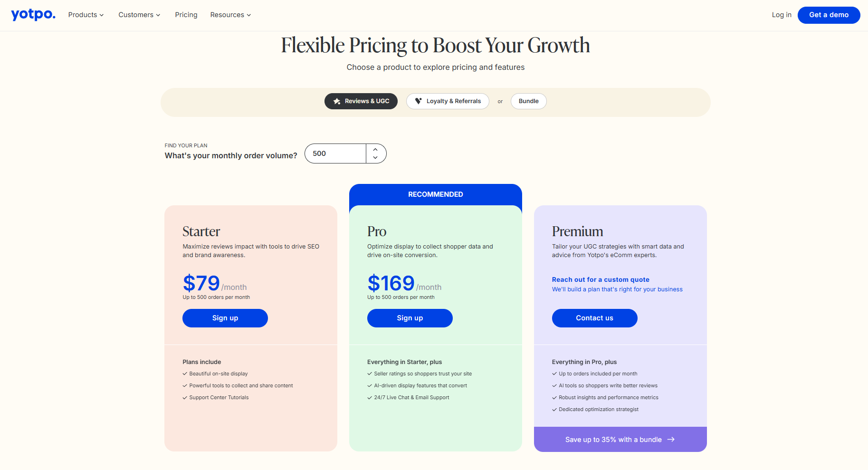Switch to Loyalty & Referrals pricing
The image size is (868, 470).
tap(447, 101)
